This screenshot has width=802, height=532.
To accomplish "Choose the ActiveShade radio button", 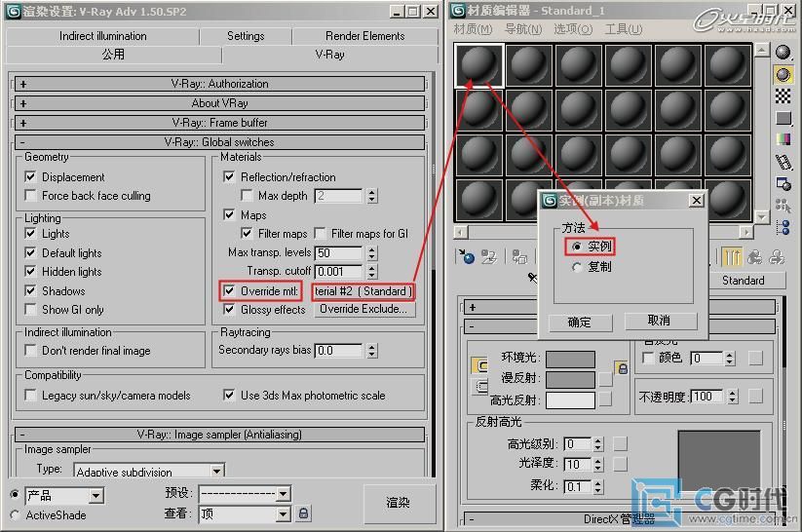I will (15, 515).
